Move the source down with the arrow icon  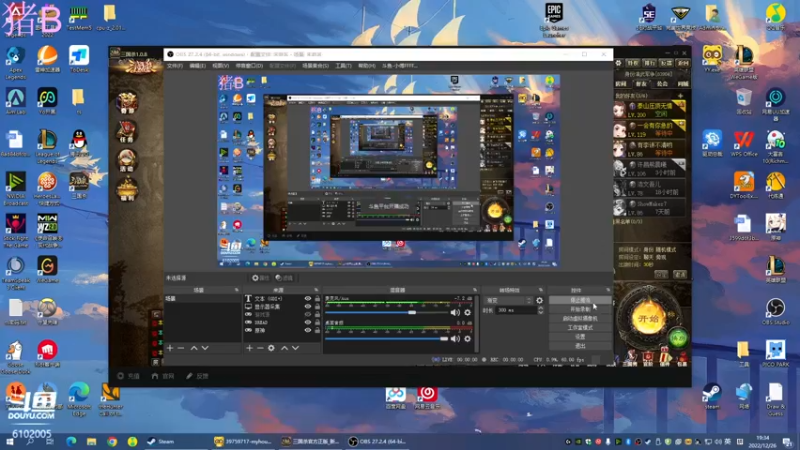tap(295, 348)
